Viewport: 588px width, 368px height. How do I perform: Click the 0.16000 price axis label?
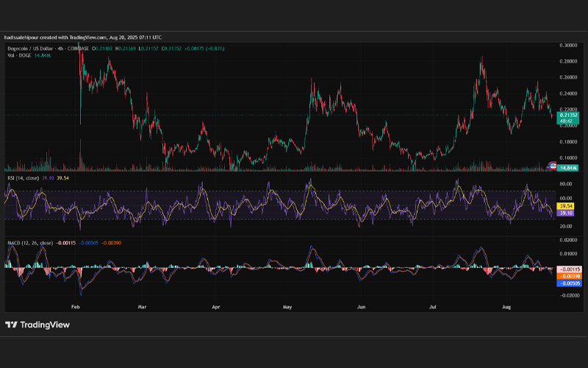click(x=568, y=158)
